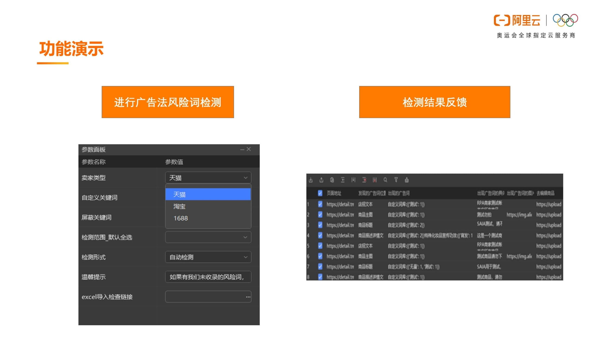Click the 温馨提示 text input field
593x364 pixels.
click(208, 277)
